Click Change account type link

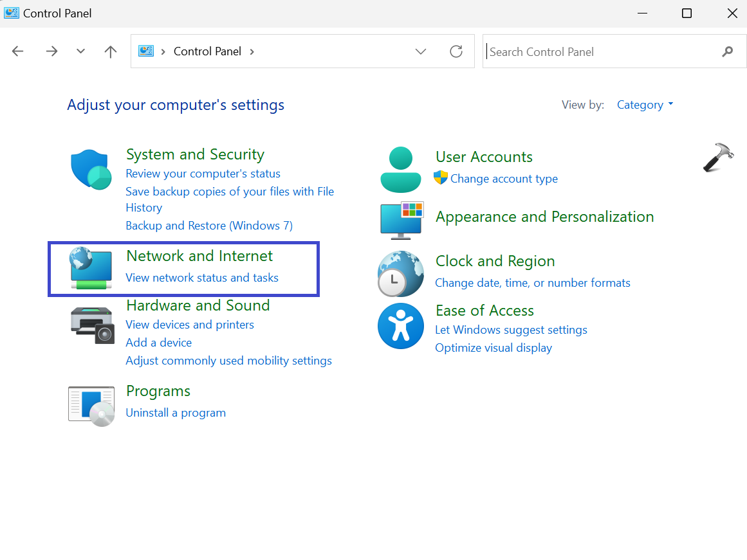504,179
